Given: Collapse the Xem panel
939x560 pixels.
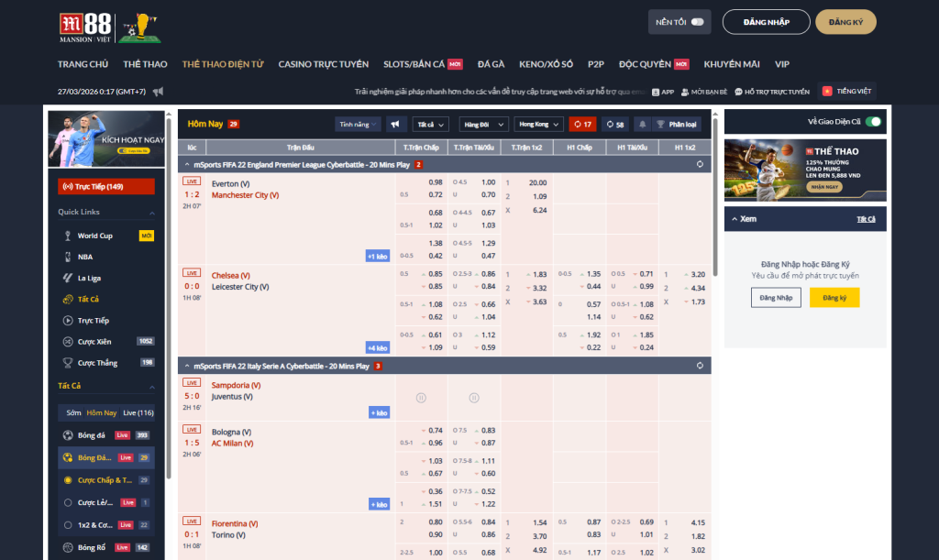Looking at the screenshot, I should pos(735,219).
